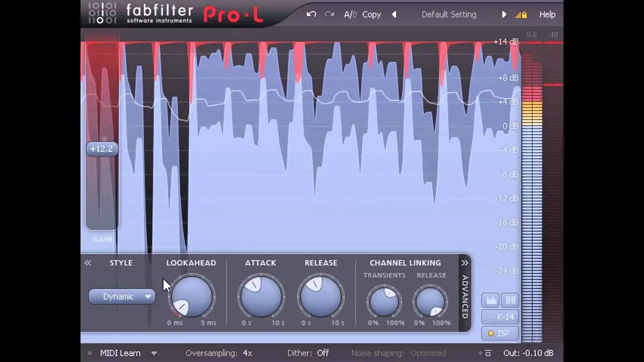Screen dimensions: 644x362
Task: Change the Dither Off setting
Action: 308,353
